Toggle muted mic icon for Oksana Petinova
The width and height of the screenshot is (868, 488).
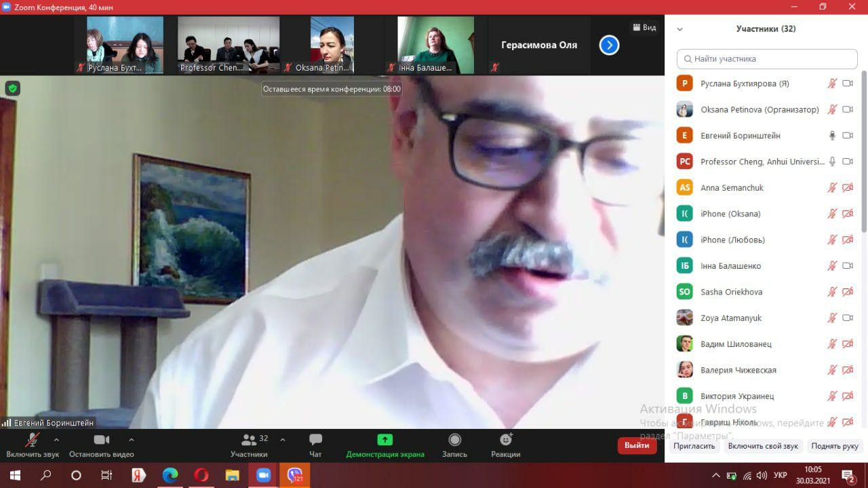tap(832, 109)
